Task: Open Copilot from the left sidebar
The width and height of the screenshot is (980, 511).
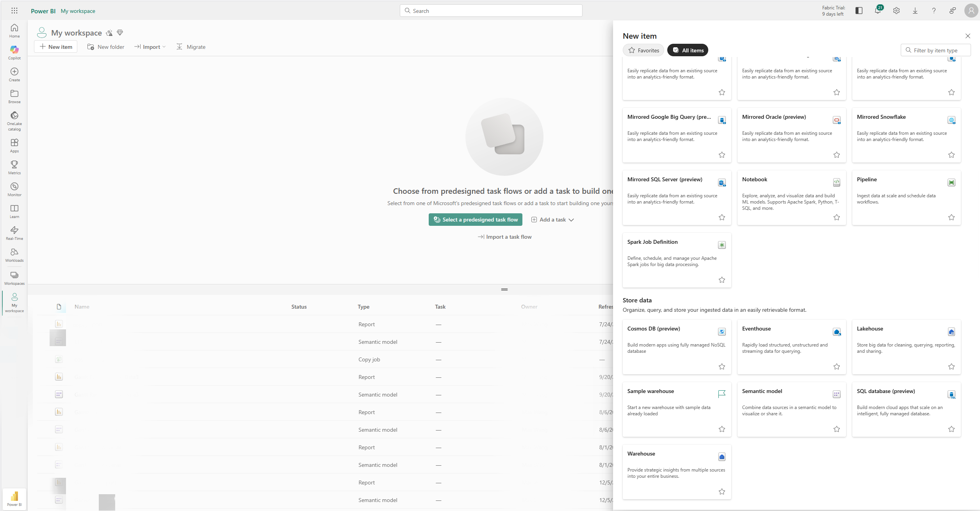Action: (14, 52)
